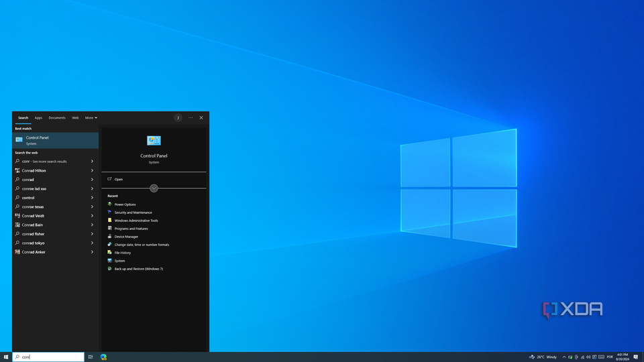Screen dimensions: 644x362
Task: Click the POR language indicator
Action: tap(610, 357)
